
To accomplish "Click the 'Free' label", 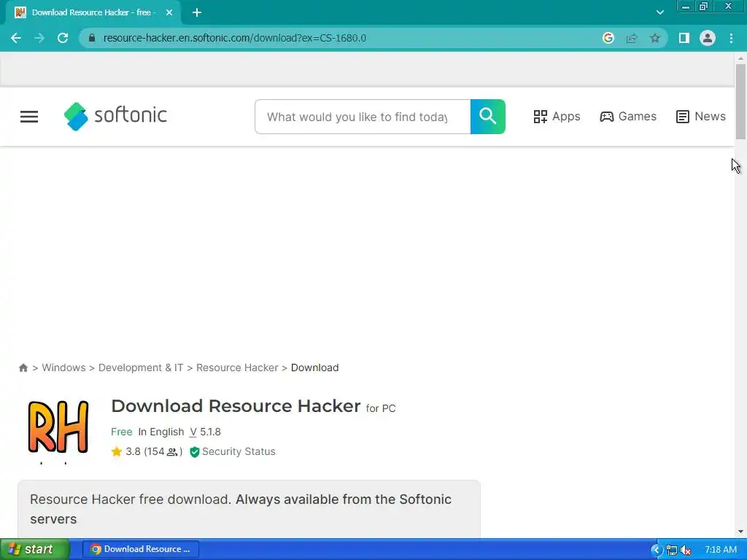I will (122, 432).
